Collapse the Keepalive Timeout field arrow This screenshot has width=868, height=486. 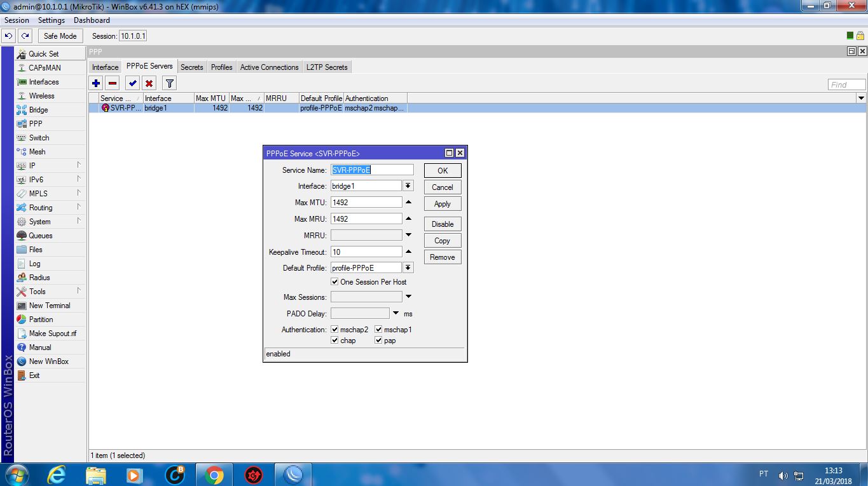click(x=408, y=252)
